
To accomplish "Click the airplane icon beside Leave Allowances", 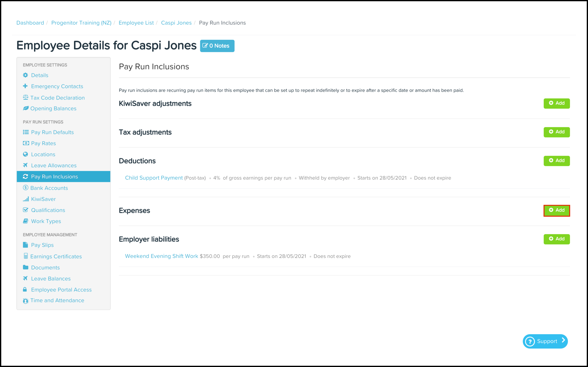I will [x=25, y=165].
